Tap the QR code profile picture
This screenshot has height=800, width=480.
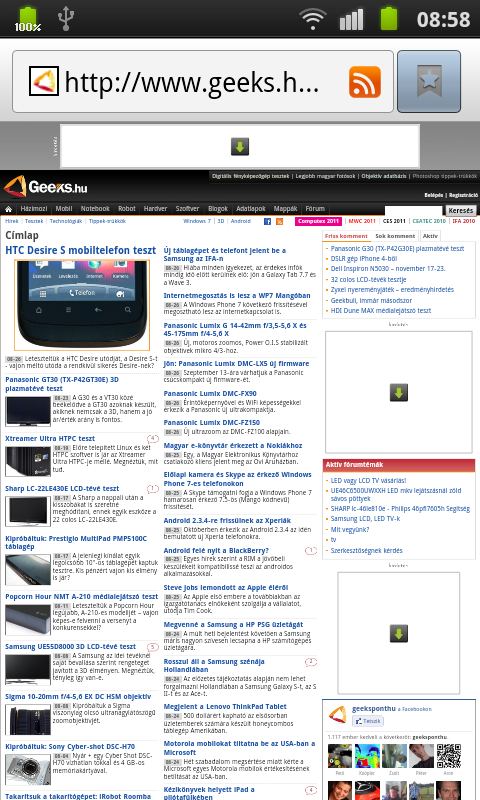449,756
